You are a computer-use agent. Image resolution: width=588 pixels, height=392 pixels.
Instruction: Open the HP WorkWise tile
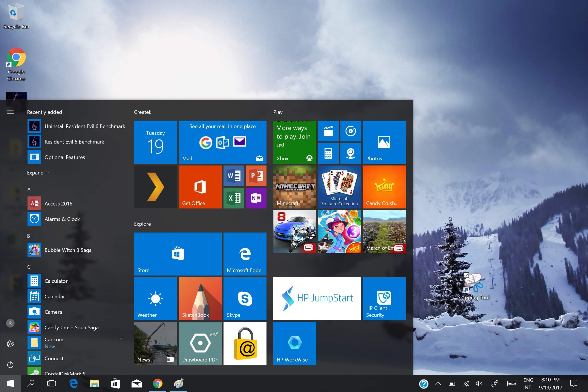click(x=294, y=343)
